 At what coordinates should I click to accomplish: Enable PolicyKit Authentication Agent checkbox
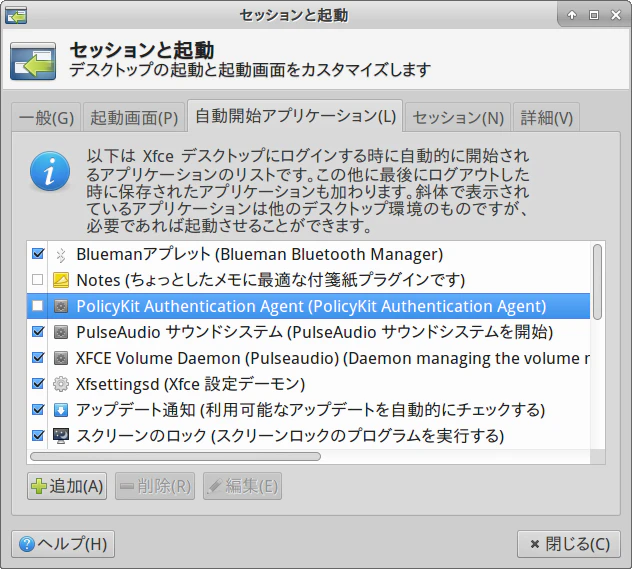(x=38, y=306)
